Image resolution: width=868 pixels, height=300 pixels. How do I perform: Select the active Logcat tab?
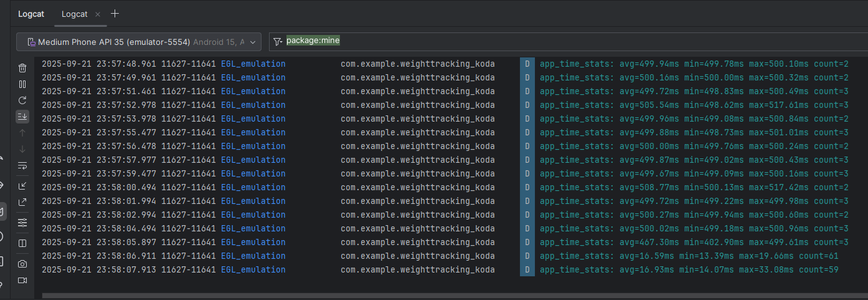click(x=74, y=14)
